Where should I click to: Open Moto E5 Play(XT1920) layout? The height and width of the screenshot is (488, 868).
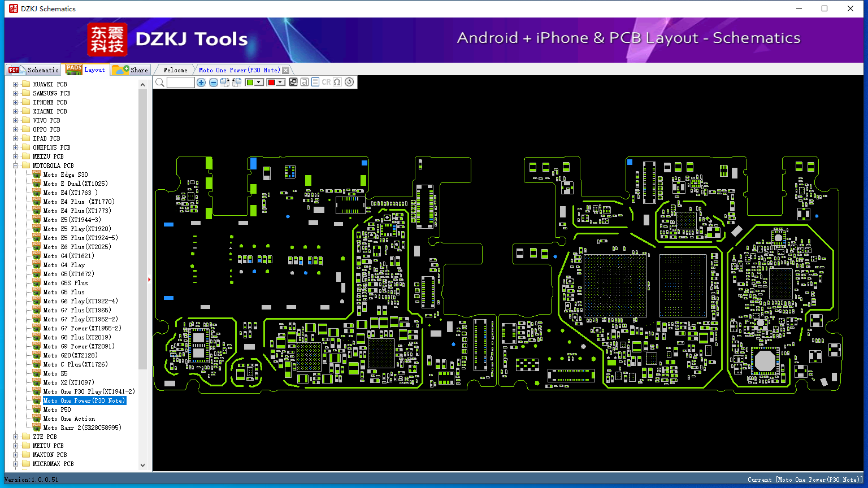point(77,229)
